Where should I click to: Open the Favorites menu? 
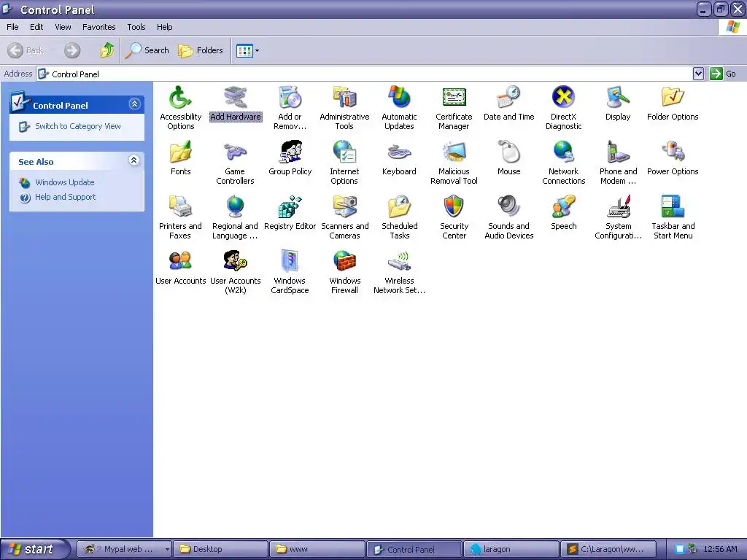tap(98, 27)
